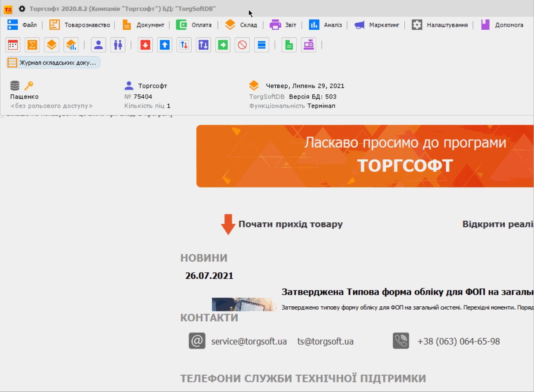
Task: Open the Файл menu
Action: point(22,25)
